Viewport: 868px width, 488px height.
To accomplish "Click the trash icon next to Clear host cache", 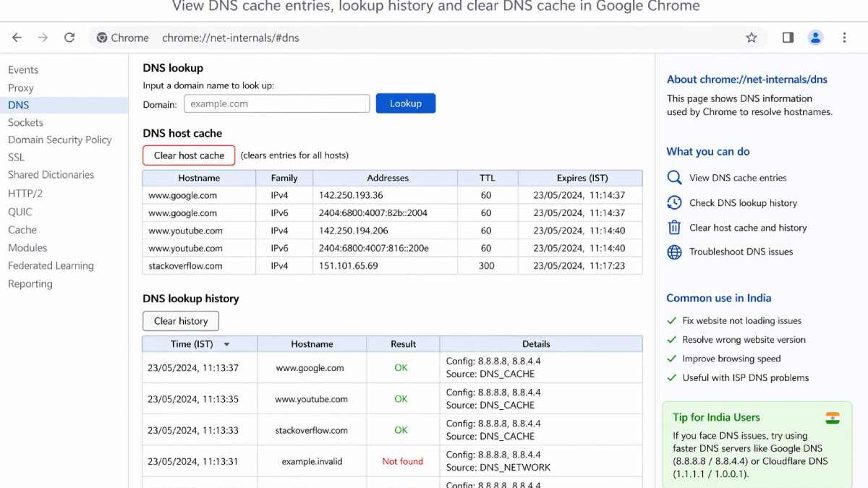I will coord(673,227).
